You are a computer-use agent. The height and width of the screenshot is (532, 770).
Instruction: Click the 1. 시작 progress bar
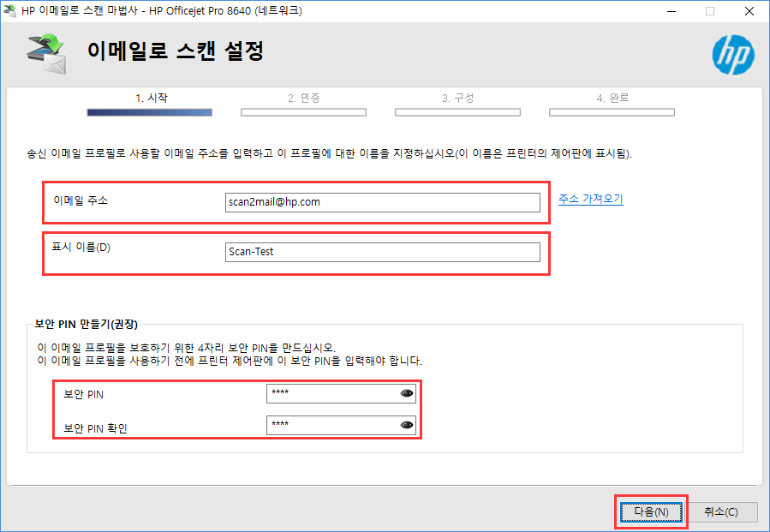(150, 112)
